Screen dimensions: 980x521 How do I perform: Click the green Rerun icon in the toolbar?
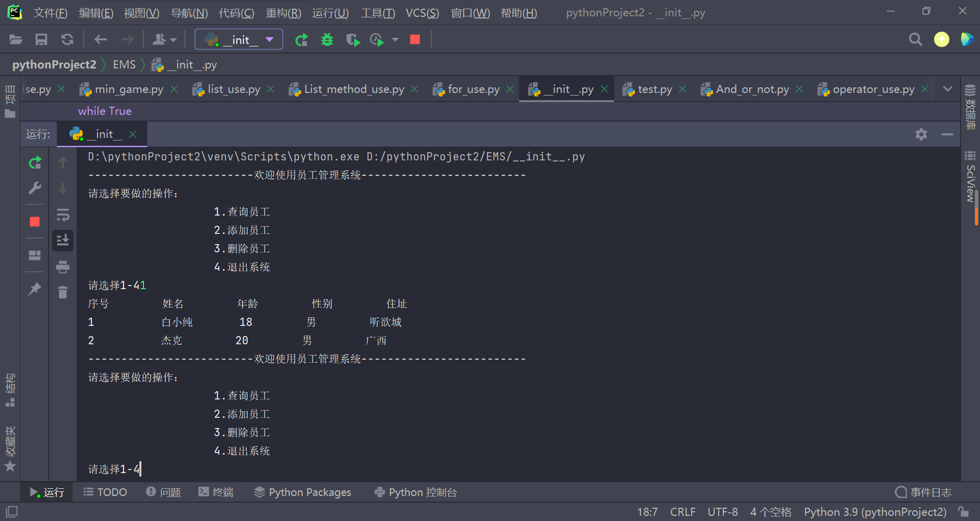(x=302, y=39)
